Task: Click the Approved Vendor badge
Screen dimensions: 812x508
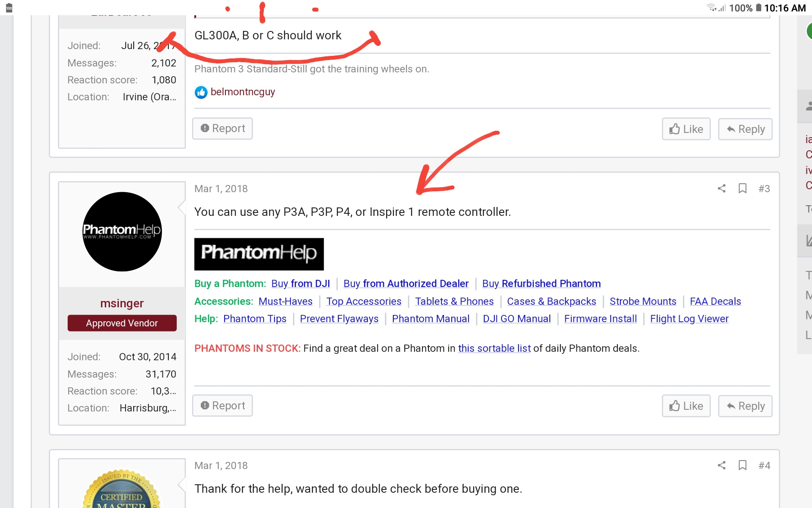Action: coord(122,323)
